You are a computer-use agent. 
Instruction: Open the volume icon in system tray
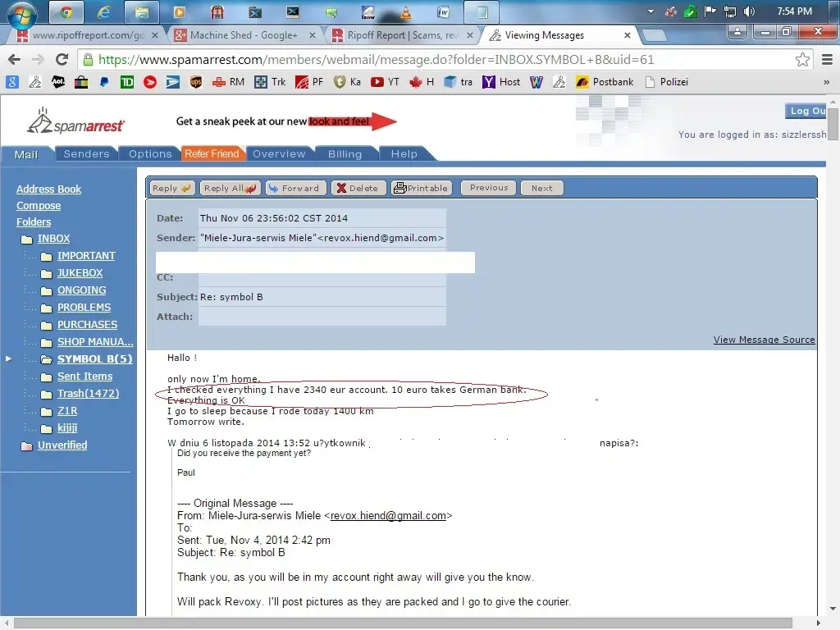748,11
